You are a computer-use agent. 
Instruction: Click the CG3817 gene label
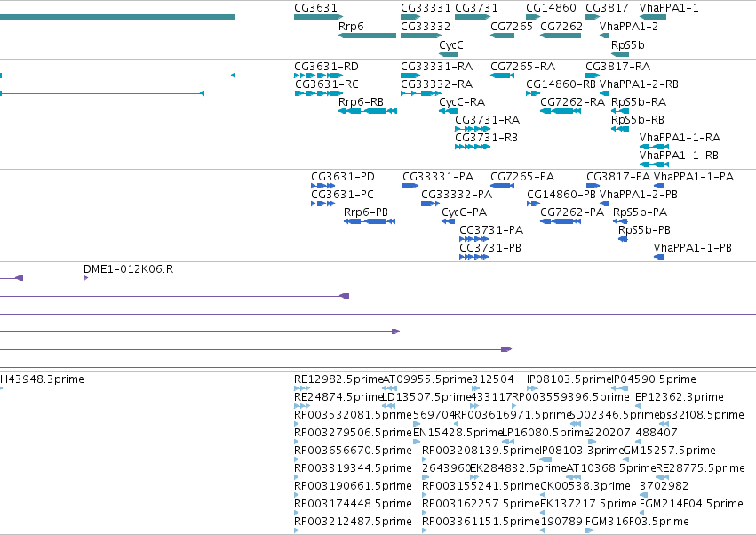click(x=607, y=8)
